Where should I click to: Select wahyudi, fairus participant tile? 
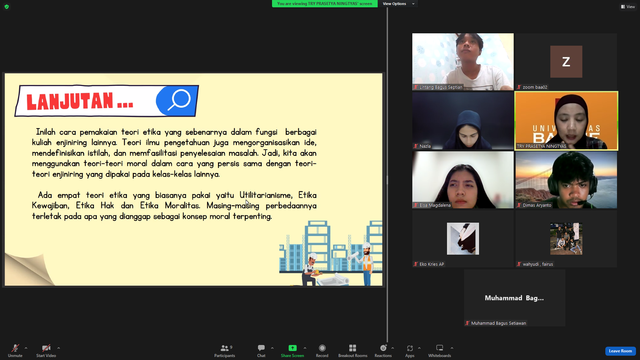tap(566, 239)
